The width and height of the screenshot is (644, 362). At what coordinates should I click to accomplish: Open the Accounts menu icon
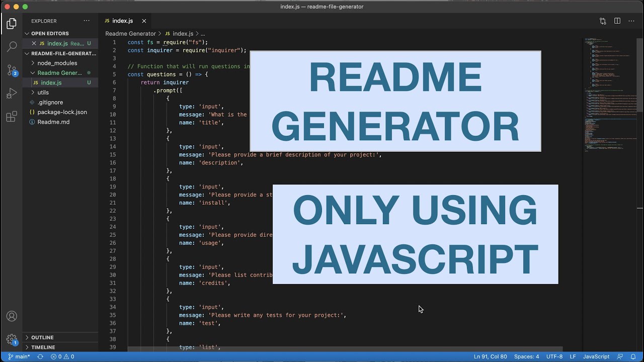pos(12,316)
